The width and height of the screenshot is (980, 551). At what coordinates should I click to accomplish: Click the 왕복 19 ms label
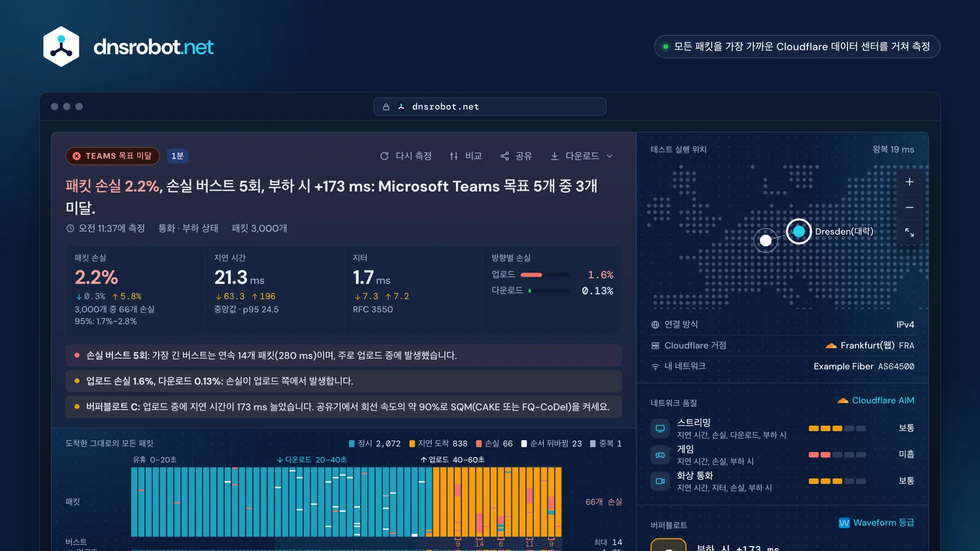[x=893, y=149]
